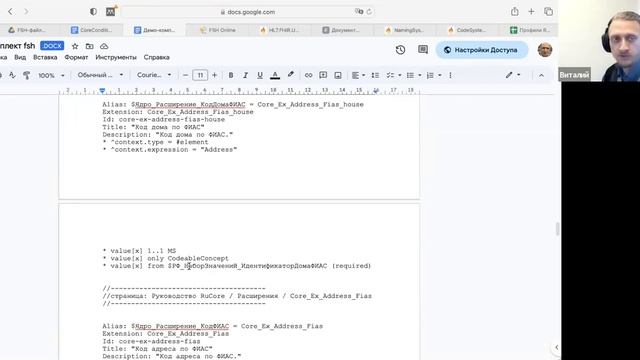Screen dimensions: 640x360
Task: Open the Вставка menu
Action: 45,57
